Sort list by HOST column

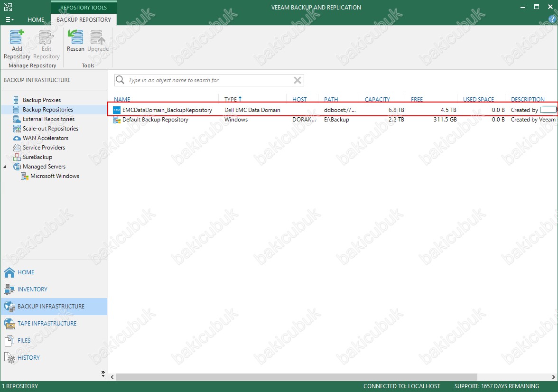[299, 99]
